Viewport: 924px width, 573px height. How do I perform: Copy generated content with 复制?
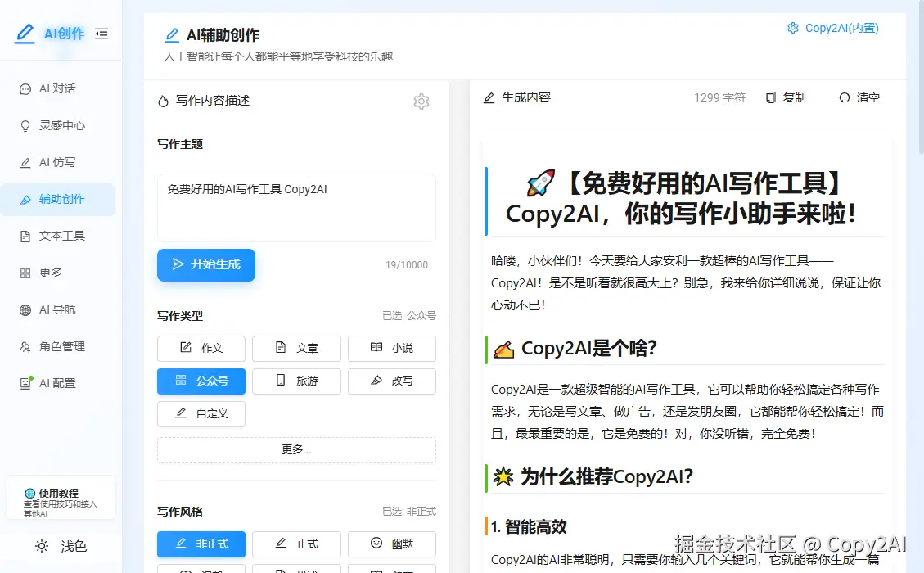tap(786, 98)
